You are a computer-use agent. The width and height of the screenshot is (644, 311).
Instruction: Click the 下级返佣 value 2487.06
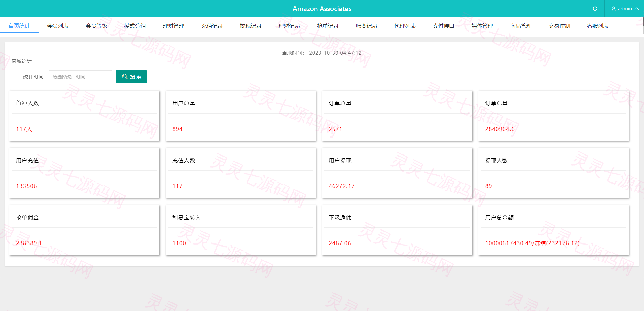(x=340, y=243)
